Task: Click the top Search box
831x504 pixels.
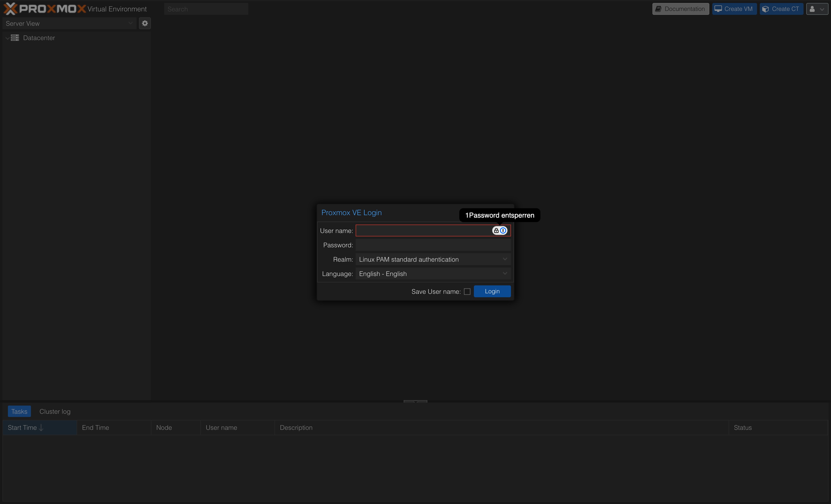Action: tap(206, 9)
